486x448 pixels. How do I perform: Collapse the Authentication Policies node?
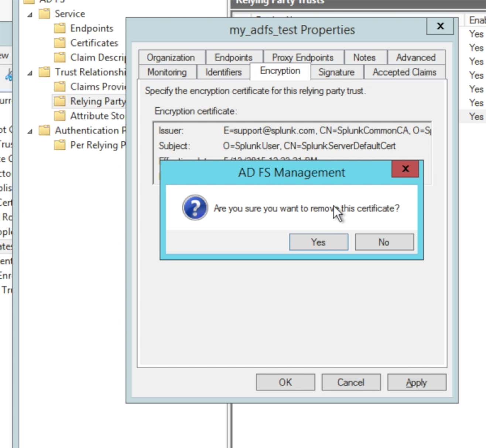(30, 131)
